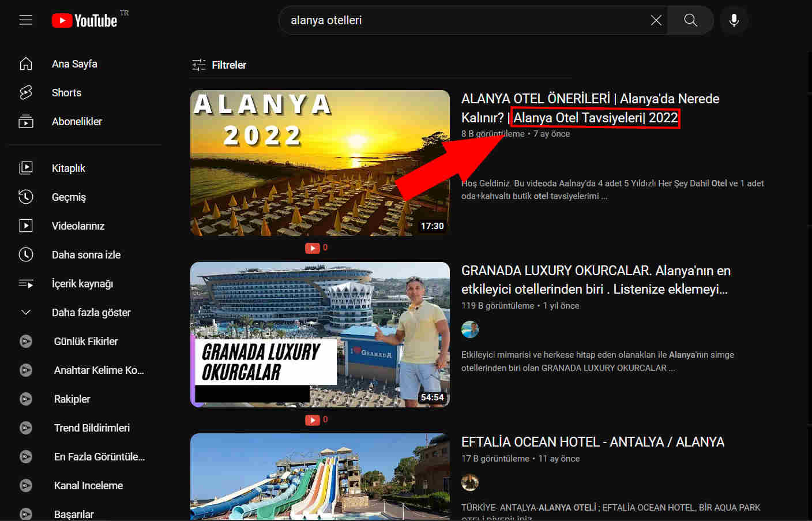Click the 54:54 duration badge
This screenshot has height=521, width=812.
(x=432, y=398)
